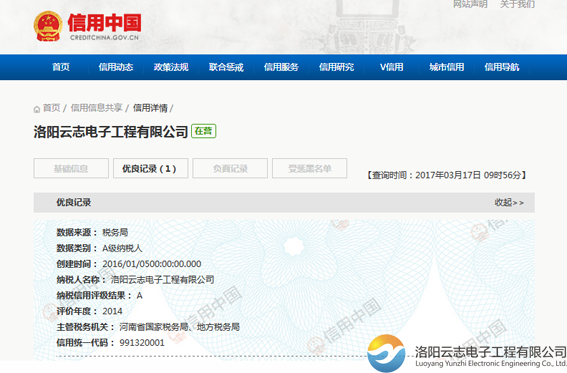Open the 信用动态 navigation item
The width and height of the screenshot is (567, 373).
click(116, 67)
